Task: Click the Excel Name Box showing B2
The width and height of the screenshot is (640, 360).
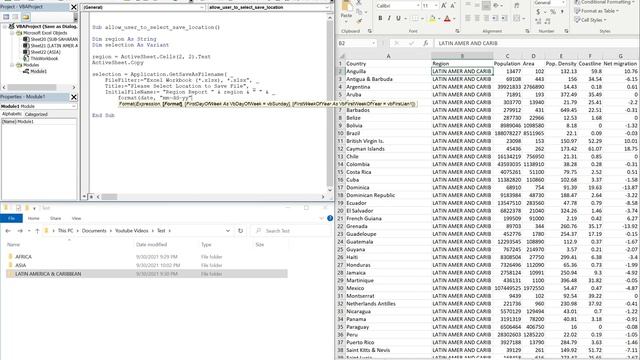Action: pyautogui.click(x=356, y=43)
